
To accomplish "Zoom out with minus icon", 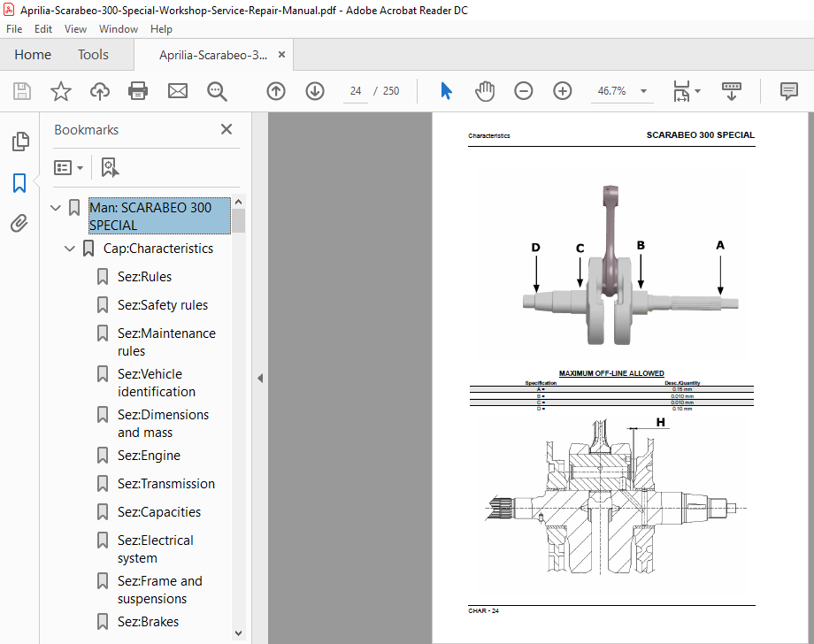I will (x=523, y=91).
